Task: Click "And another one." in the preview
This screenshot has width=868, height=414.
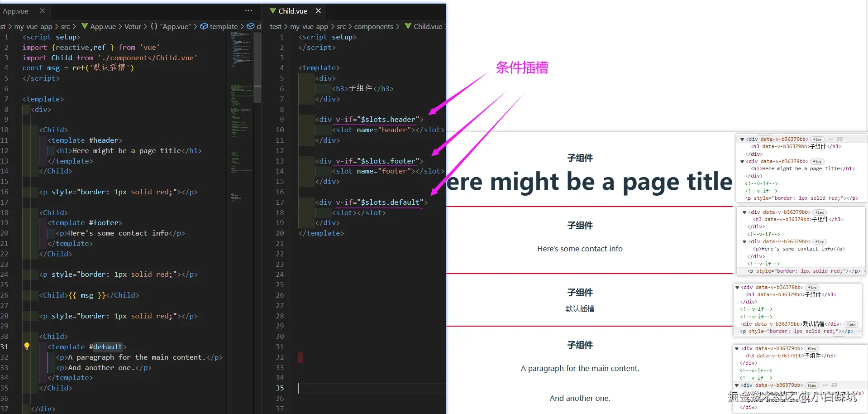Action: 580,398
